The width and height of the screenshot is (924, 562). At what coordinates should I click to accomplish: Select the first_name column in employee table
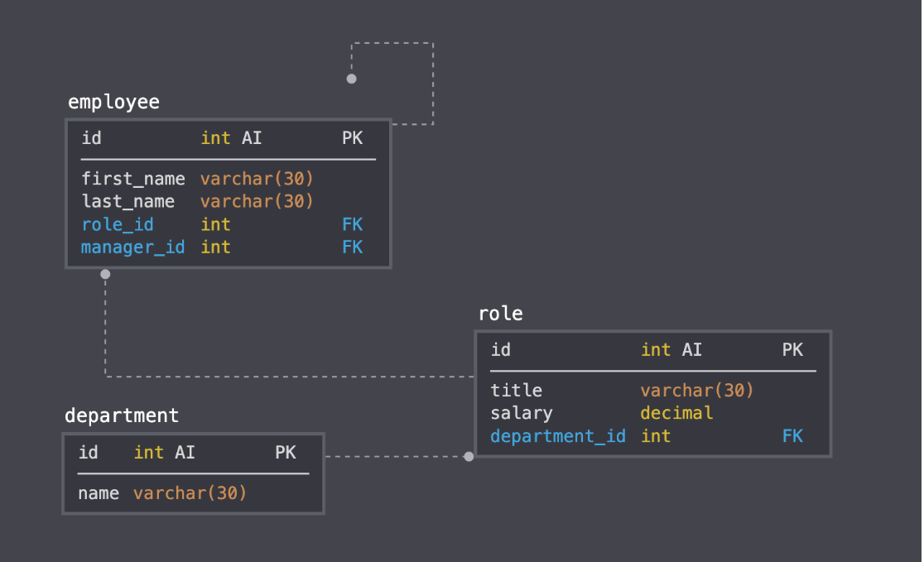pyautogui.click(x=133, y=179)
